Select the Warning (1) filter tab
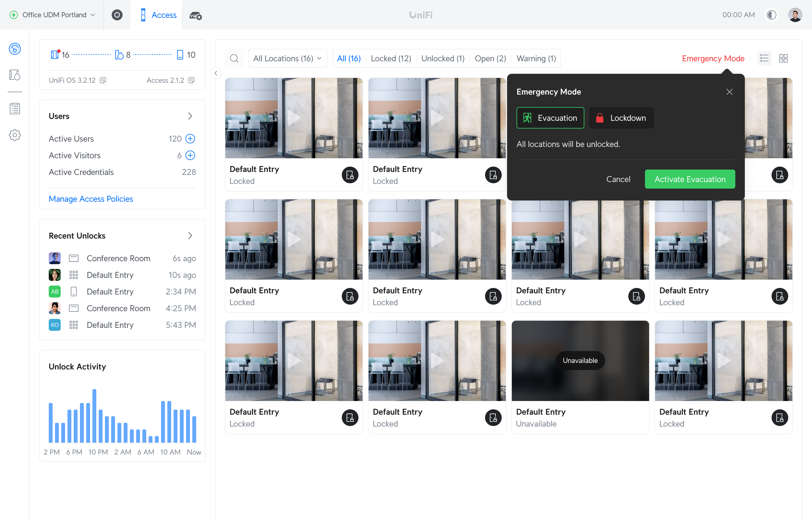 point(536,58)
